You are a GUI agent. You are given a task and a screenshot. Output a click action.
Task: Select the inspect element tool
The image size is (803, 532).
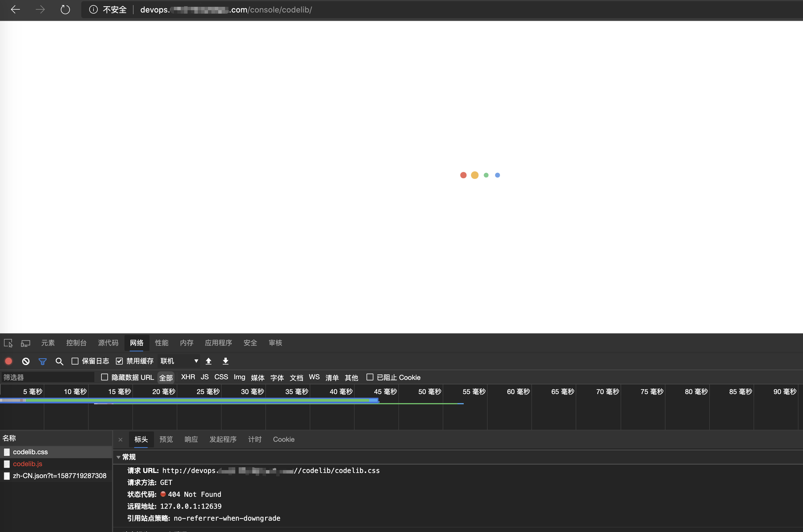pos(8,343)
